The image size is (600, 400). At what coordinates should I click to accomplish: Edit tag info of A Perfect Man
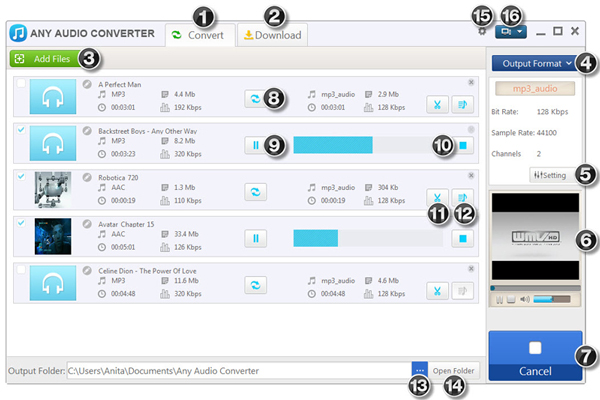click(87, 84)
